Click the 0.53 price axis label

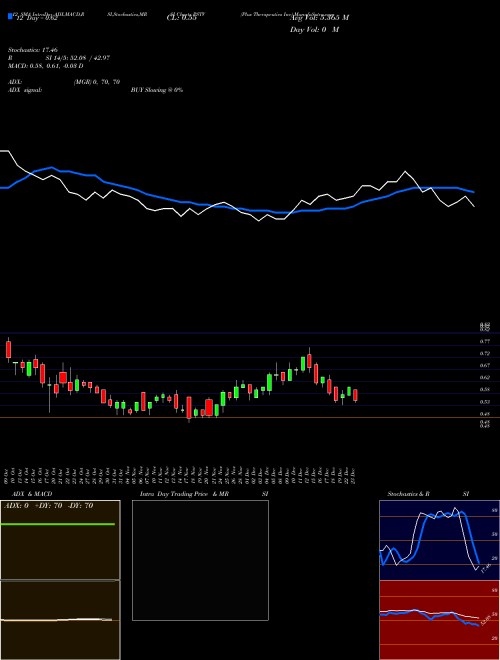point(484,402)
